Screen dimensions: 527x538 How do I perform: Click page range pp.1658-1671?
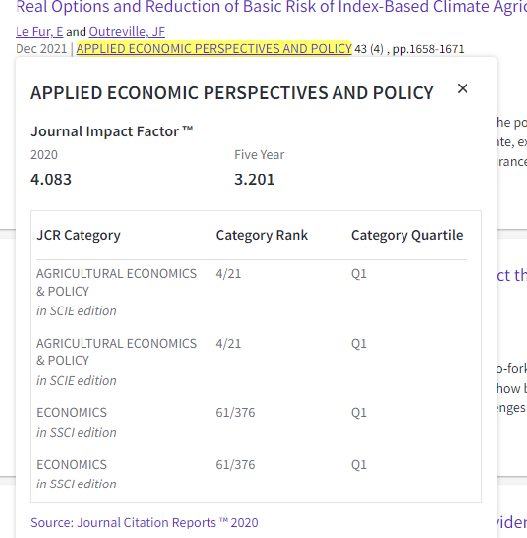point(428,49)
